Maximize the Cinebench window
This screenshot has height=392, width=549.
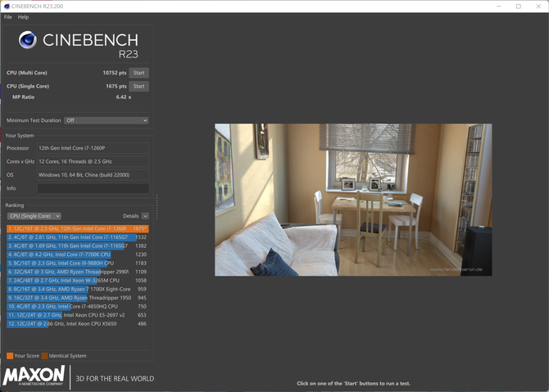pos(518,6)
